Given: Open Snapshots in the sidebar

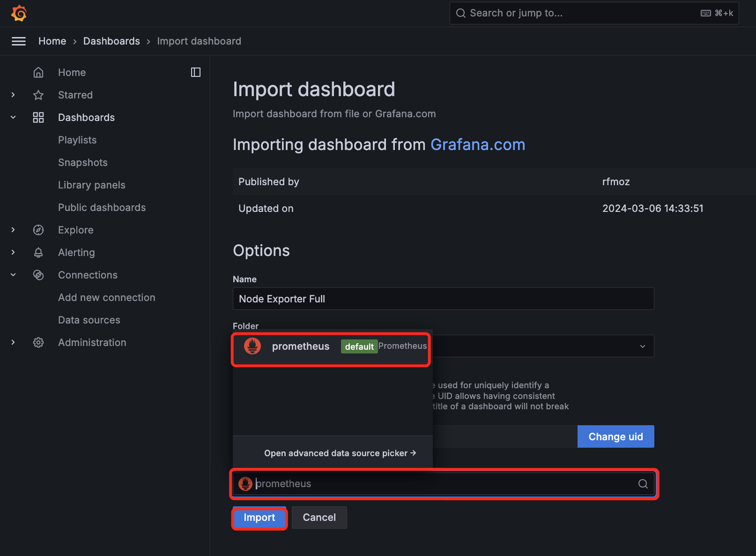Looking at the screenshot, I should pos(83,162).
